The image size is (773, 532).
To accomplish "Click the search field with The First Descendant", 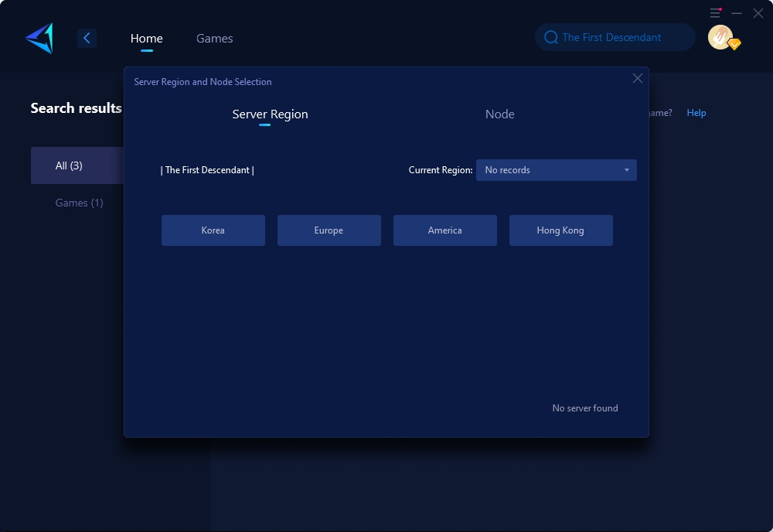I will tap(615, 37).
